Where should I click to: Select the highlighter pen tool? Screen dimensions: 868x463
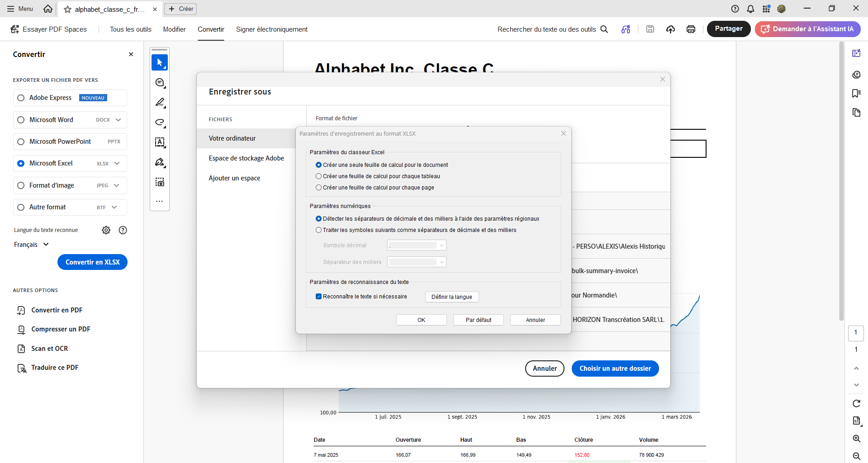[160, 103]
